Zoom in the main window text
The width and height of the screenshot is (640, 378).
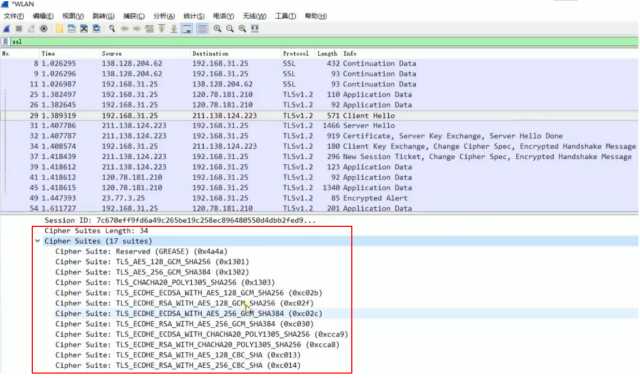click(218, 29)
